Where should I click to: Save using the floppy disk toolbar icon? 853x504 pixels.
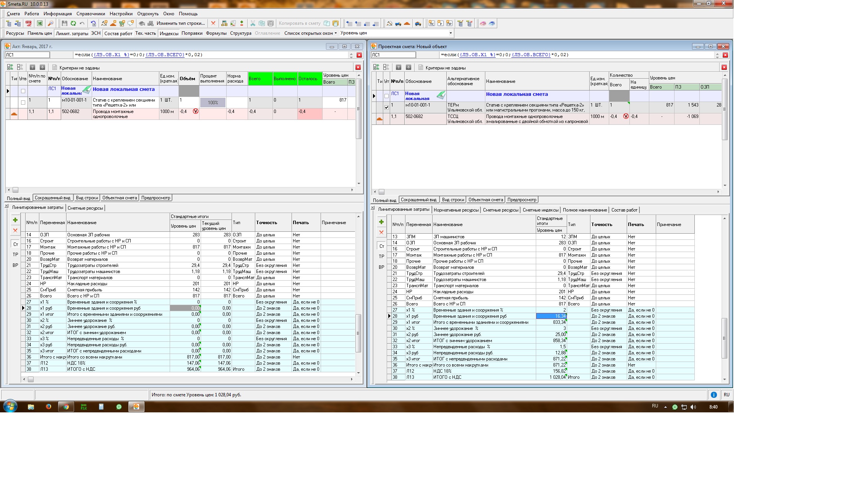tap(64, 23)
